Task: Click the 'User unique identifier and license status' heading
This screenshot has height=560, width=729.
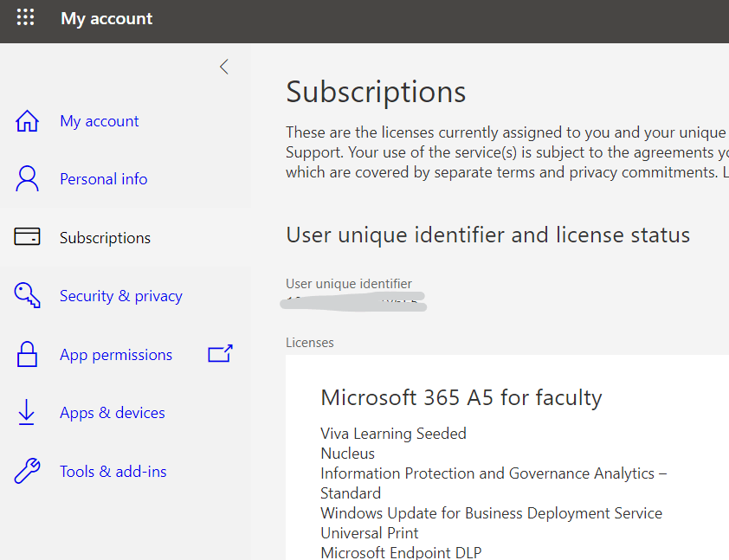Action: (x=487, y=235)
